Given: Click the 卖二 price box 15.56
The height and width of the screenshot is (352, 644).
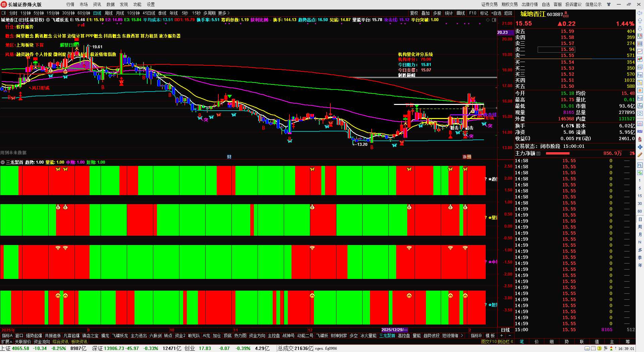Looking at the screenshot, I should (x=556, y=50).
